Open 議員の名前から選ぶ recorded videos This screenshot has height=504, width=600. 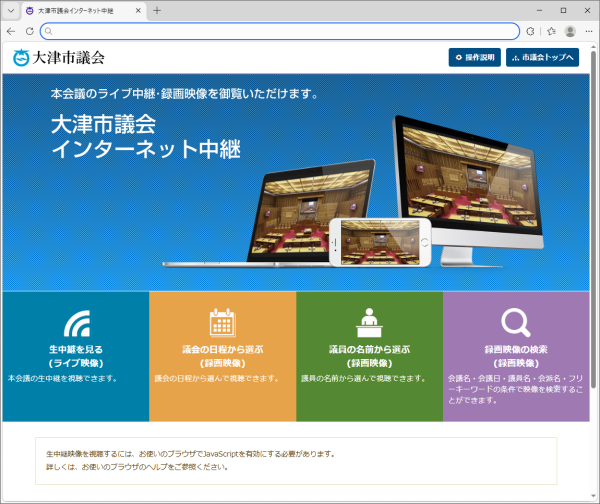coord(369,356)
